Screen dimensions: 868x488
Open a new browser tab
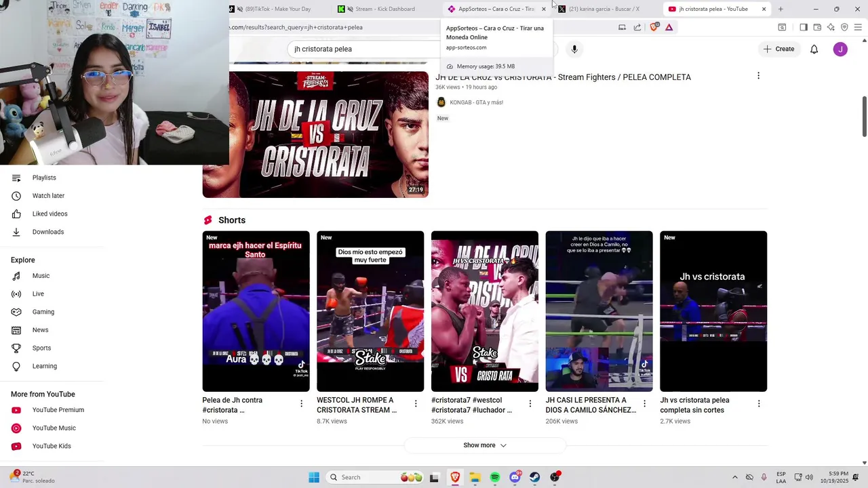(781, 9)
